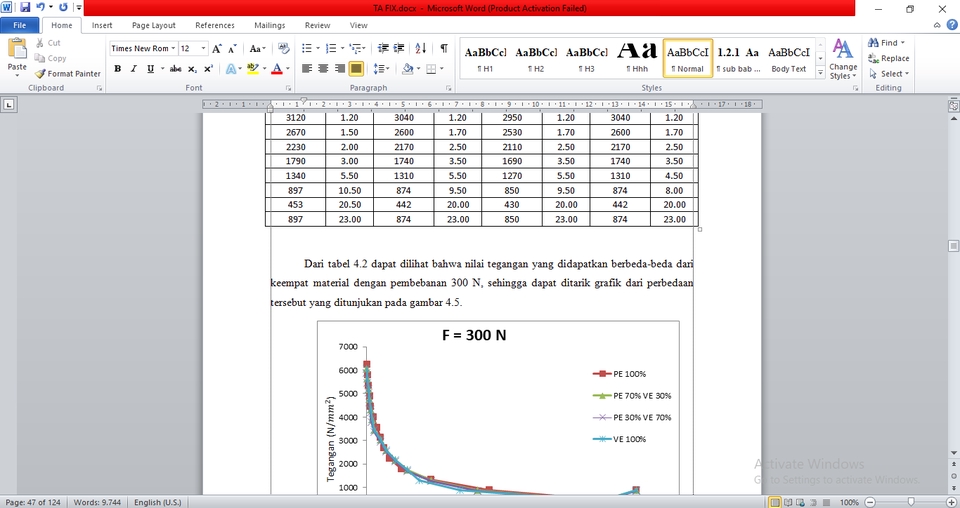The width and height of the screenshot is (960, 508).
Task: Open the Select dropdown in Editing
Action: pyautogui.click(x=888, y=73)
